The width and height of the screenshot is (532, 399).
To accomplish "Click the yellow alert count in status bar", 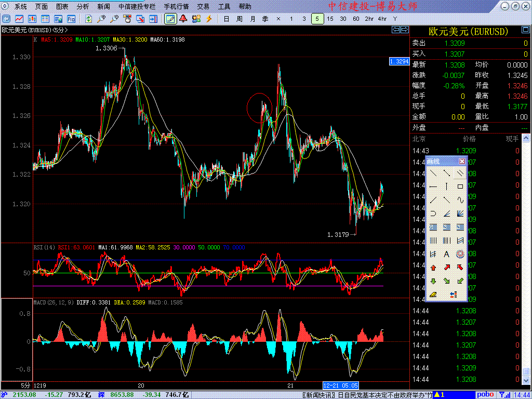I will [x=440, y=395].
